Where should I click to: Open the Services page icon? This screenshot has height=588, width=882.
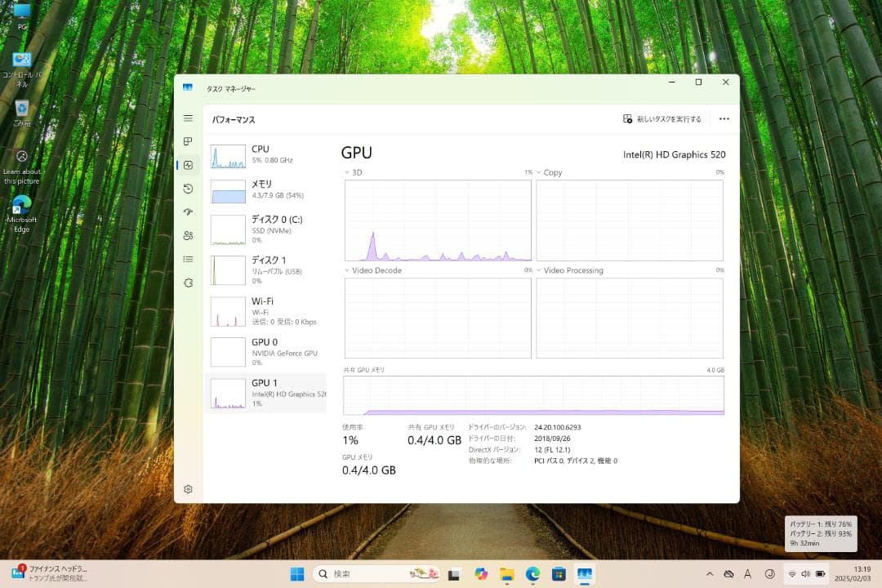[188, 283]
